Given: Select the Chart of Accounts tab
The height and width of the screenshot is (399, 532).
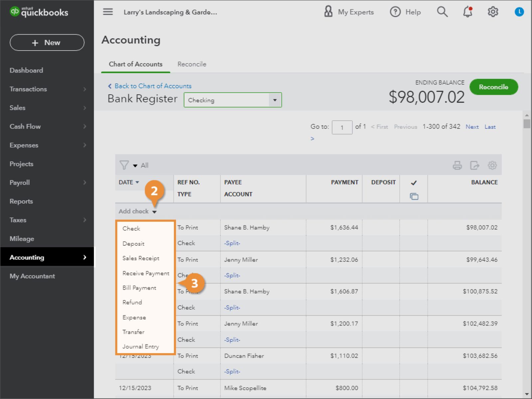Looking at the screenshot, I should click(x=135, y=64).
